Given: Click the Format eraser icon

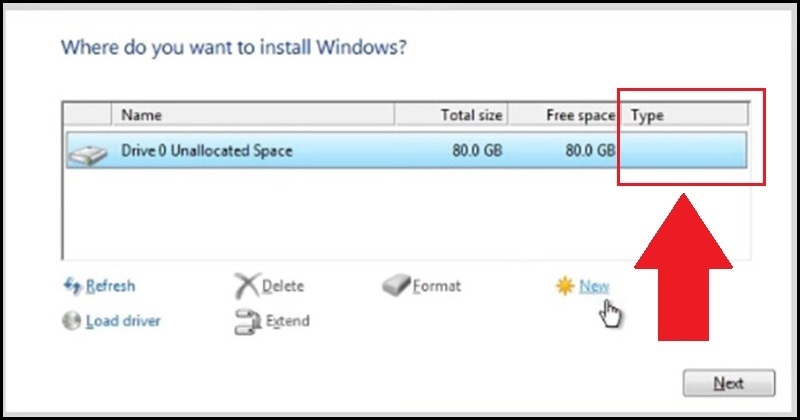Looking at the screenshot, I should click(x=397, y=286).
